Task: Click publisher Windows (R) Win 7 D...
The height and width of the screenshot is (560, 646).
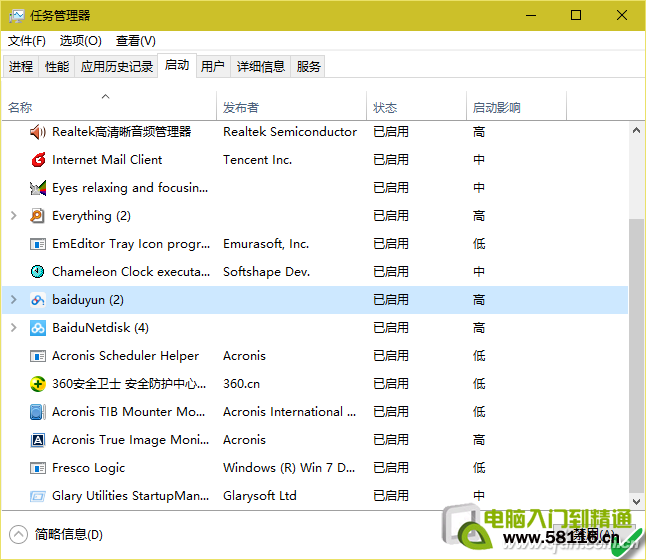Action: (x=289, y=468)
